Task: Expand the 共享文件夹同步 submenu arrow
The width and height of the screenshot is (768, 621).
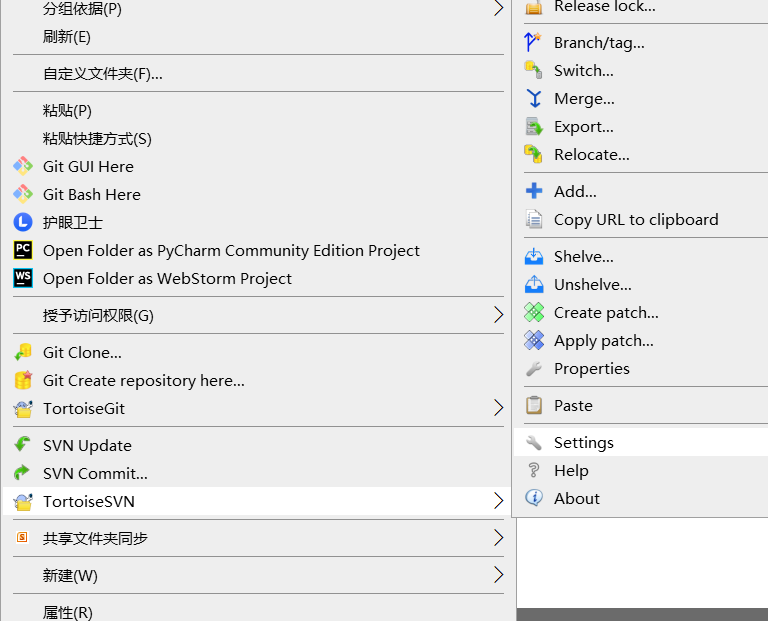Action: click(x=499, y=537)
